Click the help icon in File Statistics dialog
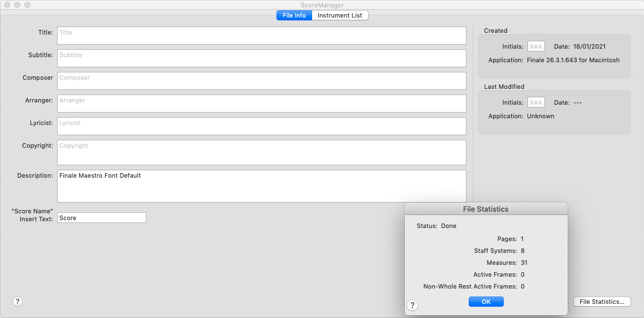 (x=413, y=306)
